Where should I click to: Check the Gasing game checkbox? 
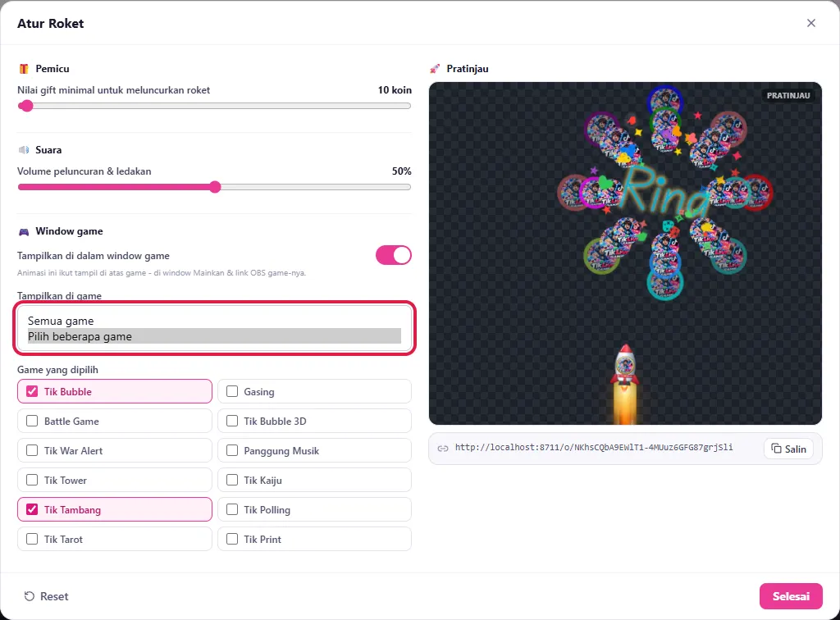coord(232,391)
